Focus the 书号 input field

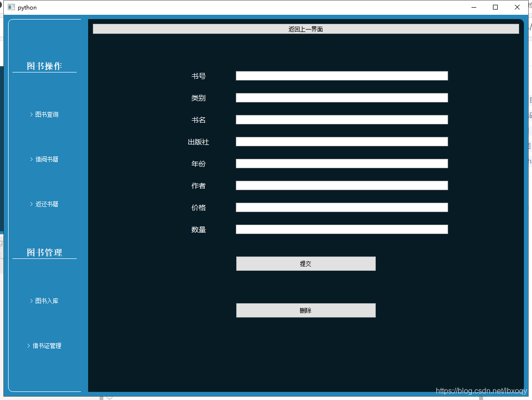pyautogui.click(x=341, y=76)
